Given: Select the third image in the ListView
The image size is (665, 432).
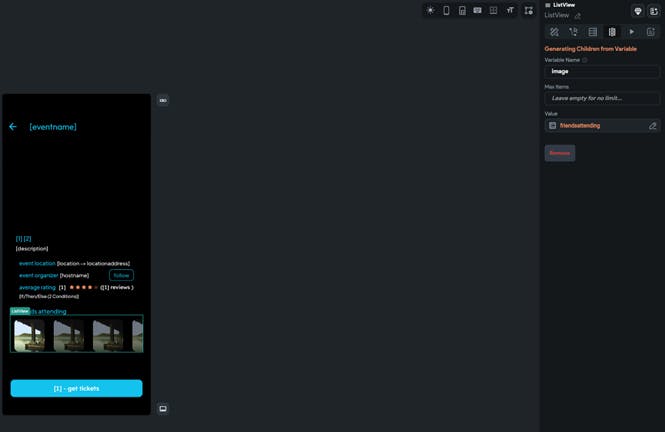Looking at the screenshot, I should 108,335.
